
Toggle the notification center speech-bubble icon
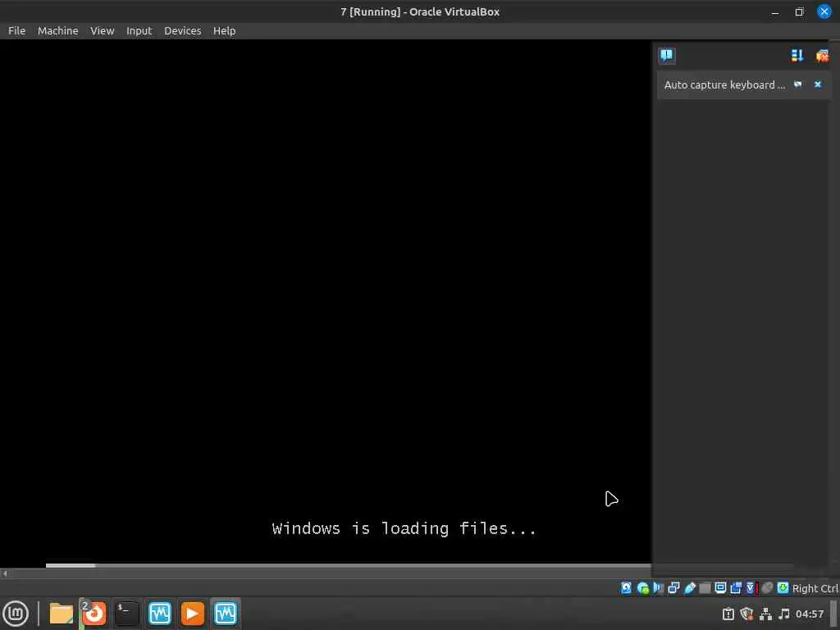click(667, 55)
